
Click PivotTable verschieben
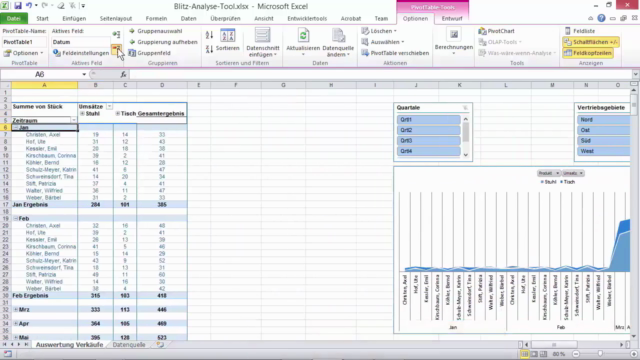(x=395, y=53)
